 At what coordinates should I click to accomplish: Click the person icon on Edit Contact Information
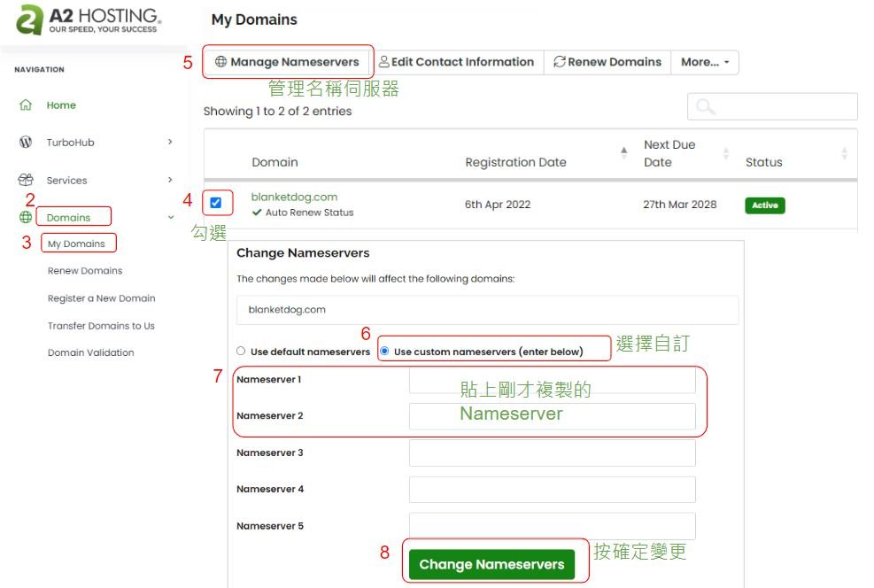[x=383, y=61]
